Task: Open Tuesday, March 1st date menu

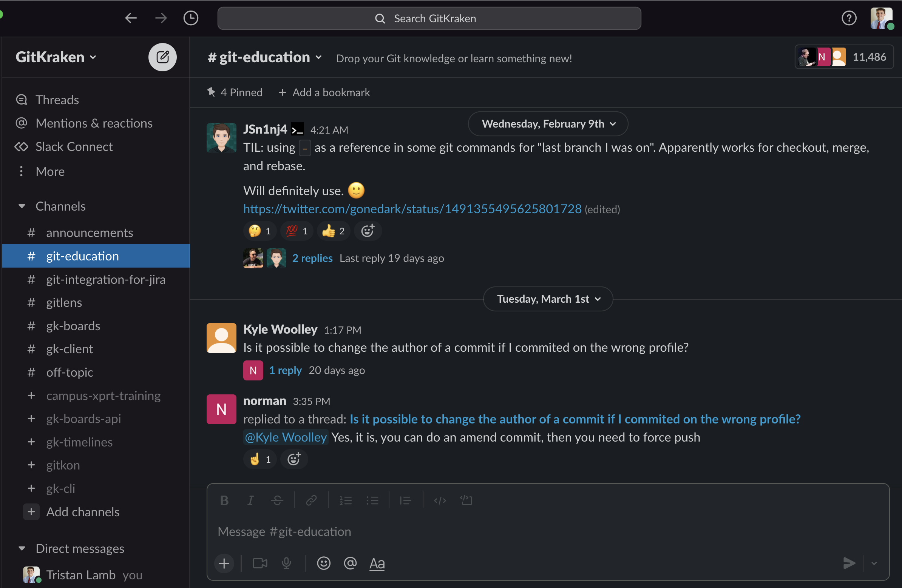Action: 548,299
